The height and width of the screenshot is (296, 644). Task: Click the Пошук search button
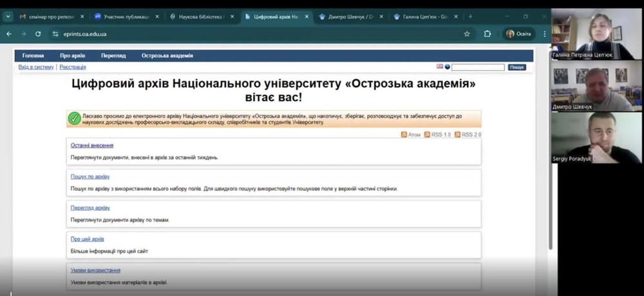point(516,67)
